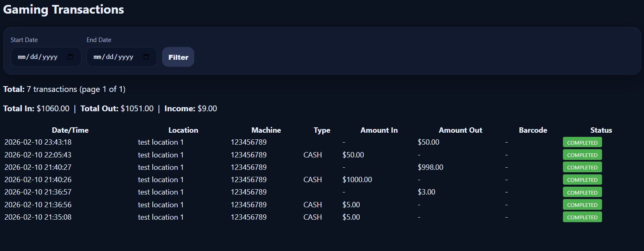Viewport: 644px width, 251px height.
Task: Click the Location column header
Action: pos(183,130)
